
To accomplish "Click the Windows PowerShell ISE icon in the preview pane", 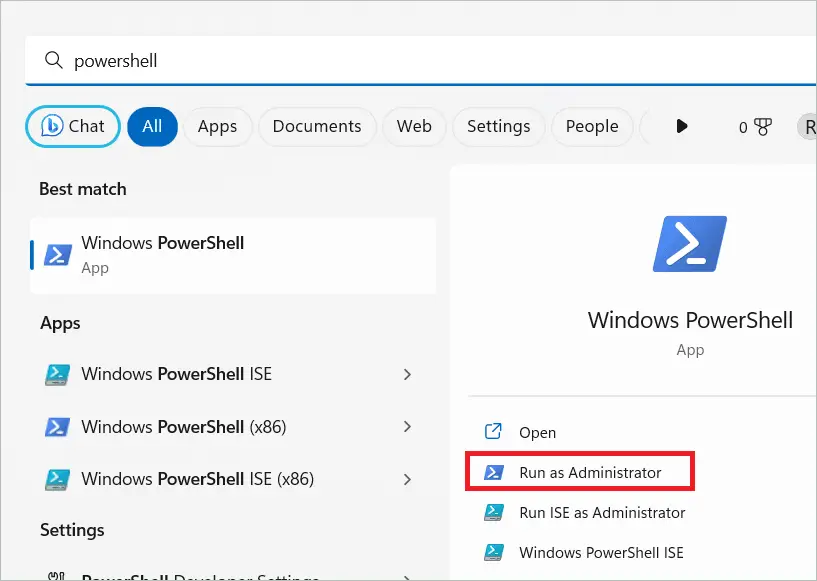I will 493,552.
